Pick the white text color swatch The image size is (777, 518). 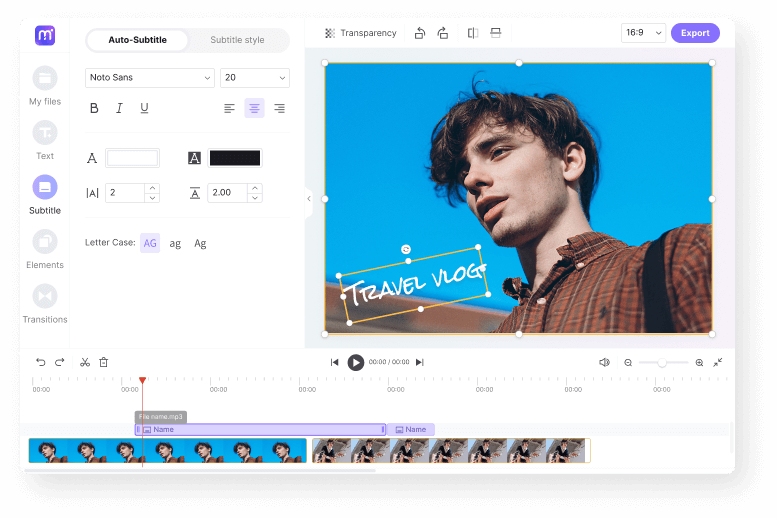pyautogui.click(x=133, y=158)
